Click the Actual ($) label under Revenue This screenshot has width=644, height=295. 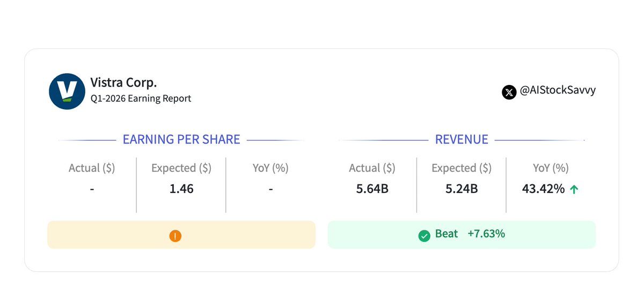pyautogui.click(x=372, y=168)
